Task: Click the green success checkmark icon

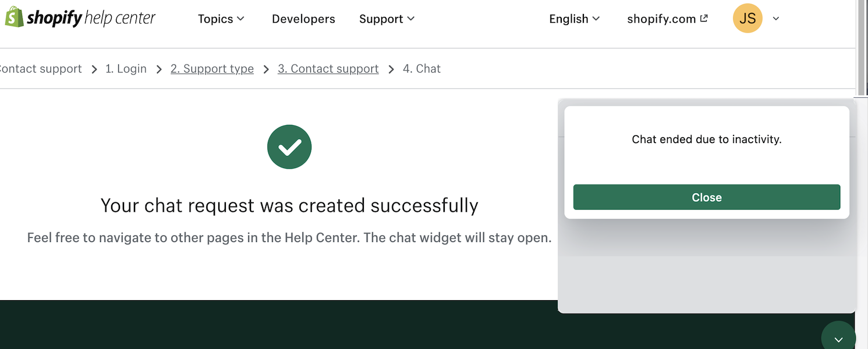Action: tap(289, 147)
